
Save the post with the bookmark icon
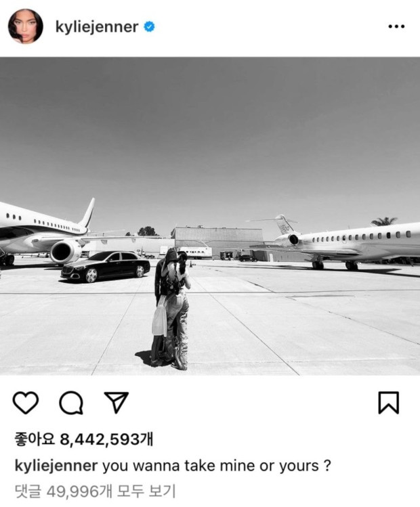click(x=389, y=403)
